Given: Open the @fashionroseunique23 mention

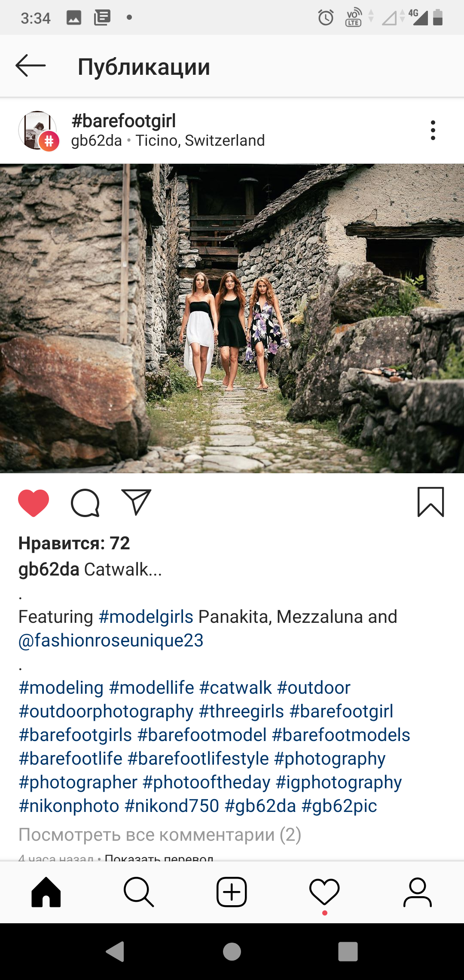Looking at the screenshot, I should coord(111,640).
